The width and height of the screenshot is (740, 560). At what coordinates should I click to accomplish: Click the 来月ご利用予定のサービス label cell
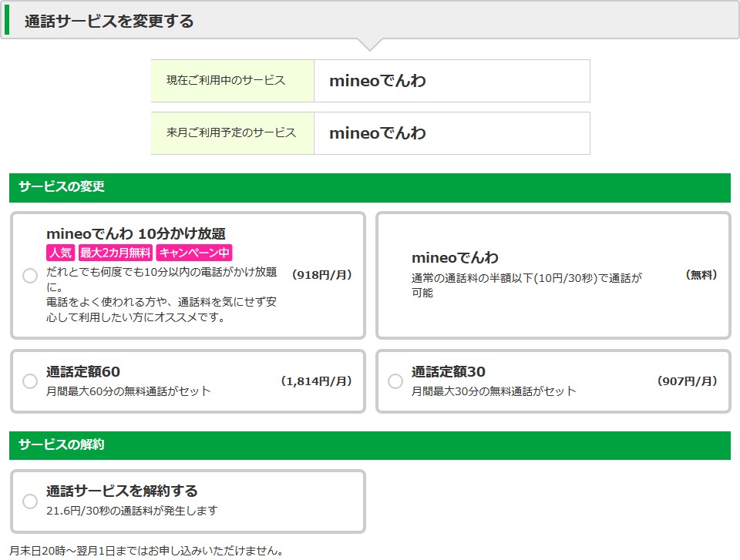click(232, 132)
